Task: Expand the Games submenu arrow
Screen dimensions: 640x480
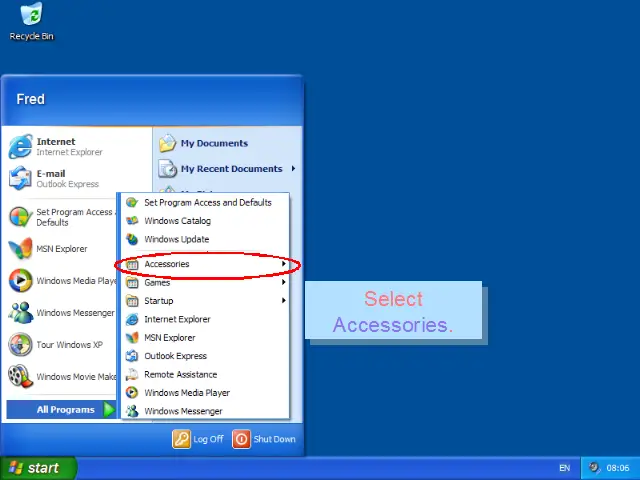Action: coord(284,282)
